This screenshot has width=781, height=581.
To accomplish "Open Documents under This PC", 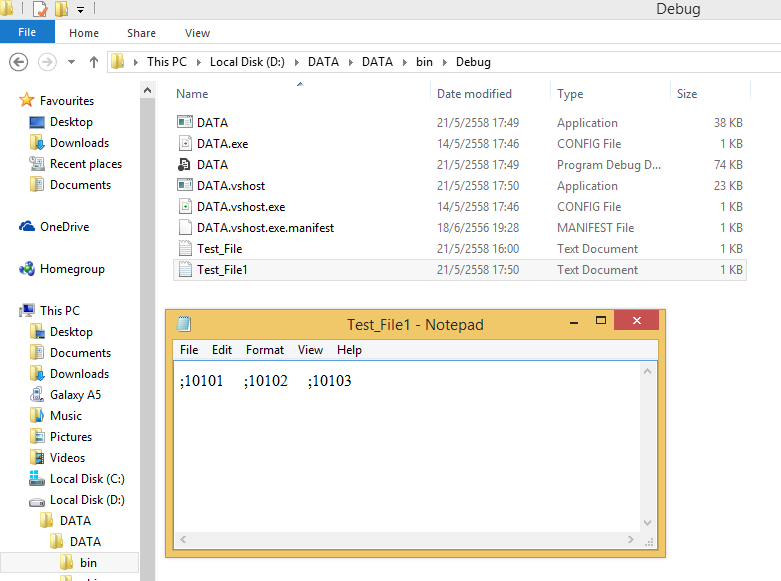I will coord(80,353).
